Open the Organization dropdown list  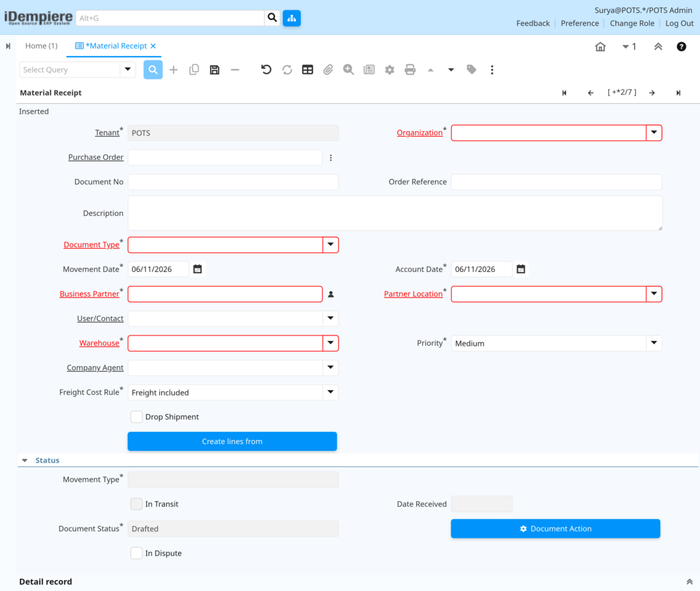point(654,133)
